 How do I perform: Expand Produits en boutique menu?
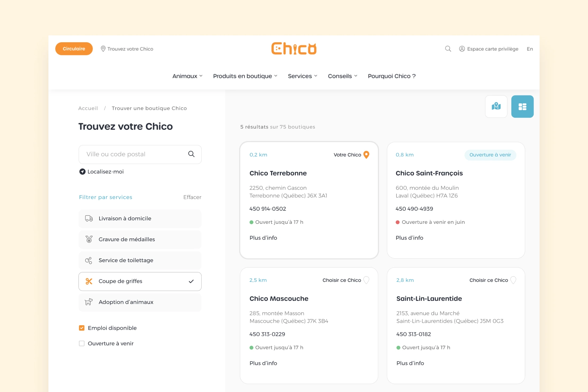(x=245, y=76)
